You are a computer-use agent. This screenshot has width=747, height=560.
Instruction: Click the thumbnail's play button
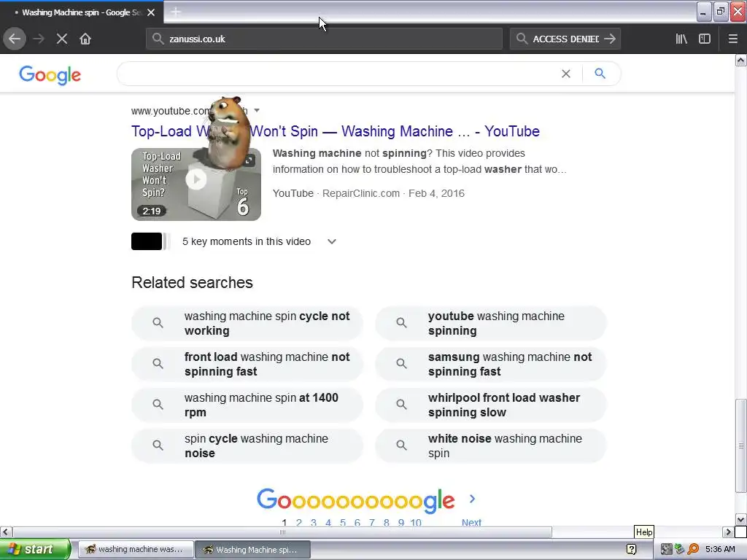point(196,179)
